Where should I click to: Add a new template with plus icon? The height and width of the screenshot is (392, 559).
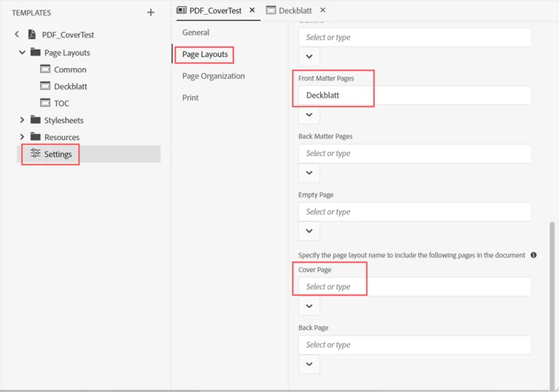point(151,13)
